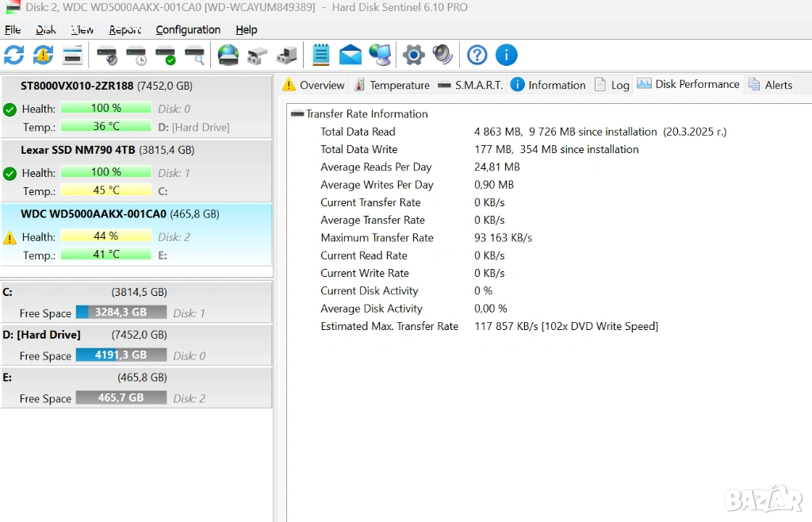Click the disk with globe toolbar icon
Viewport: 812px width, 522px height.
click(228, 56)
